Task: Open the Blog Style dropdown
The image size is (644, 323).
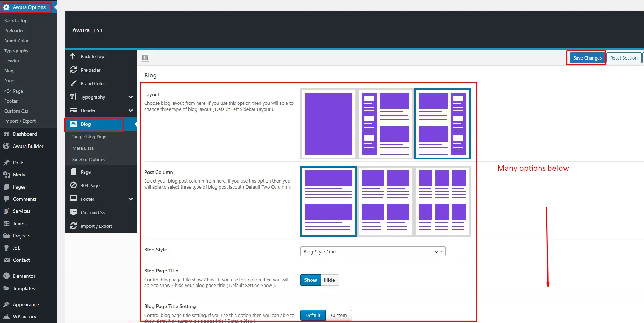Action: click(x=373, y=252)
